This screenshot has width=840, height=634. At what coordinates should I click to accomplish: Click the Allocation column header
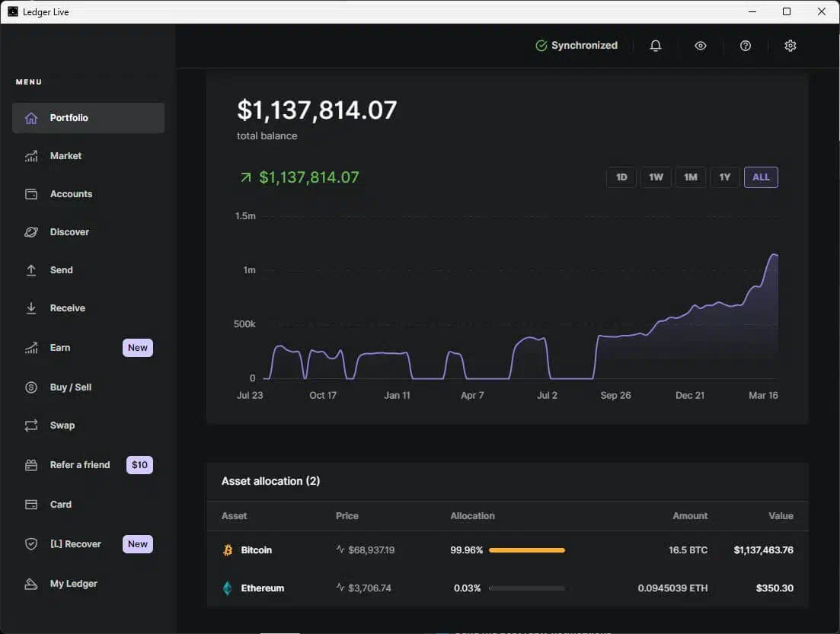[472, 516]
